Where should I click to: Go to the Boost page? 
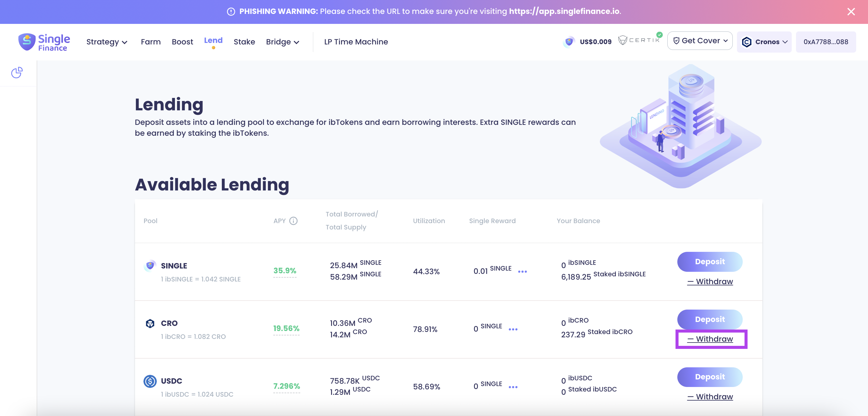click(x=182, y=42)
